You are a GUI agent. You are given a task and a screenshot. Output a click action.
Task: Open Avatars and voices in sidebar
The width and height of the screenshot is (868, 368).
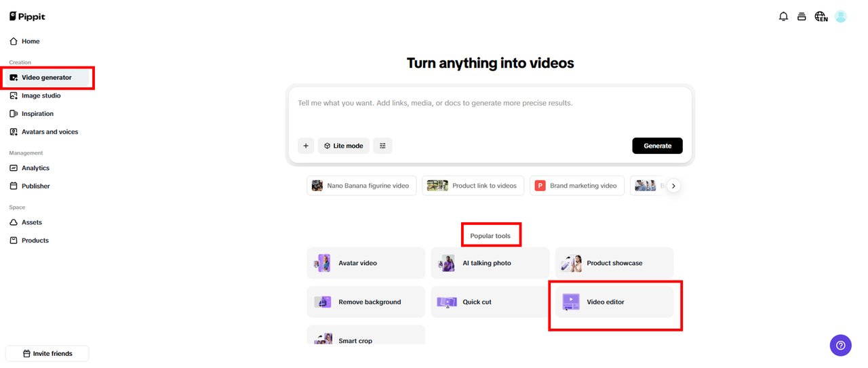[50, 131]
